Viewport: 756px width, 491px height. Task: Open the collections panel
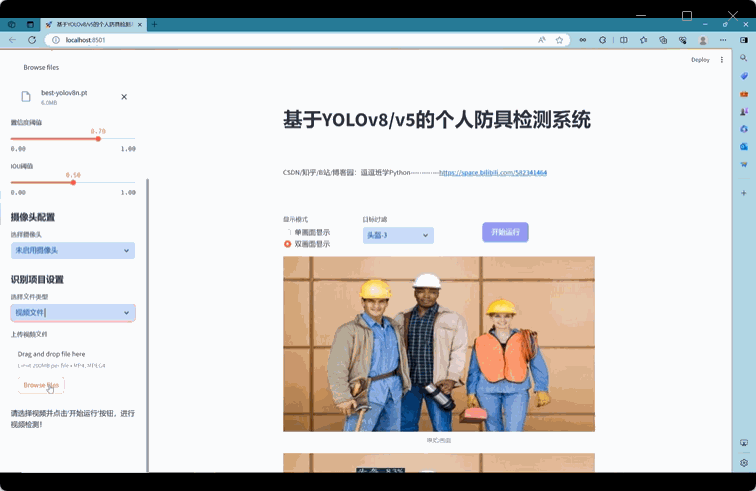click(663, 40)
